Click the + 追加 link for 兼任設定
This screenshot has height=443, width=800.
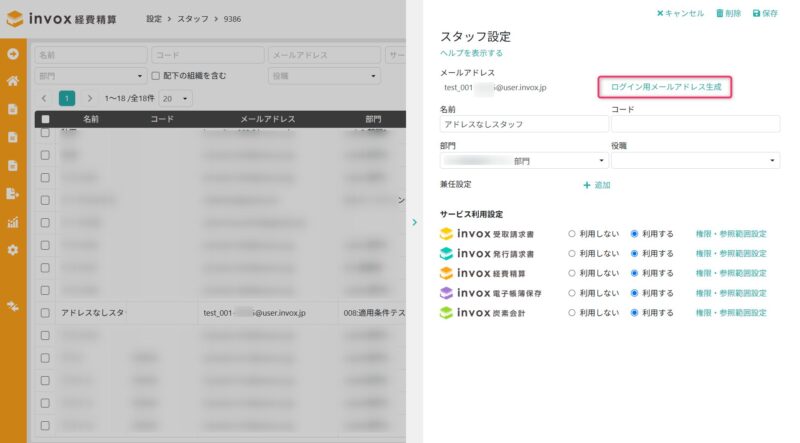pos(597,185)
